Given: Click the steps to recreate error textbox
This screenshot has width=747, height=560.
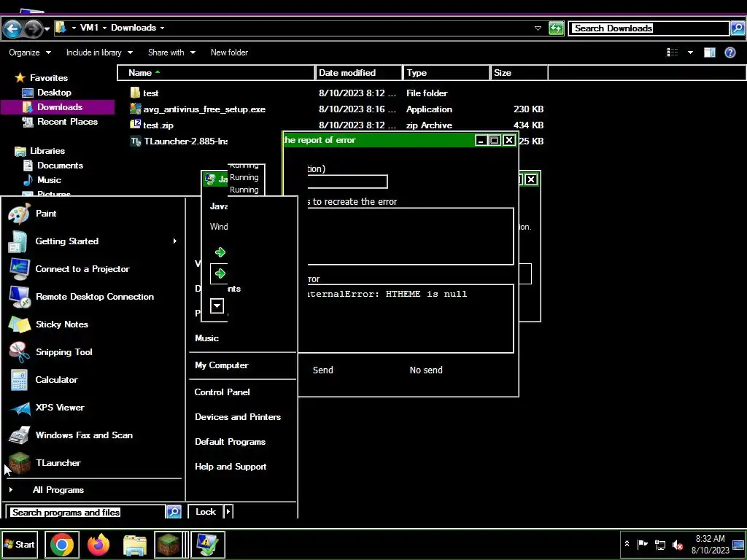Looking at the screenshot, I should point(410,236).
